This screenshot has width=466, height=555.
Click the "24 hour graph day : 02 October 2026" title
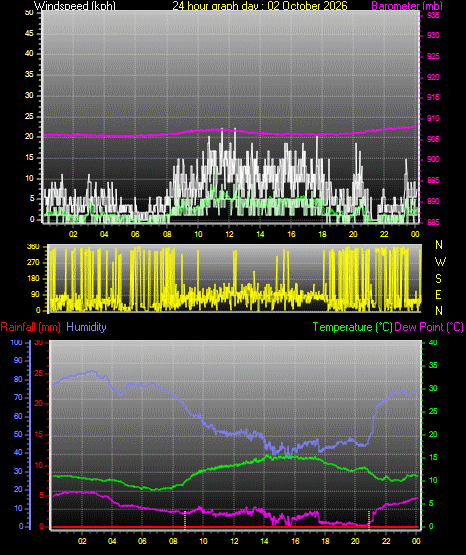(x=260, y=6)
